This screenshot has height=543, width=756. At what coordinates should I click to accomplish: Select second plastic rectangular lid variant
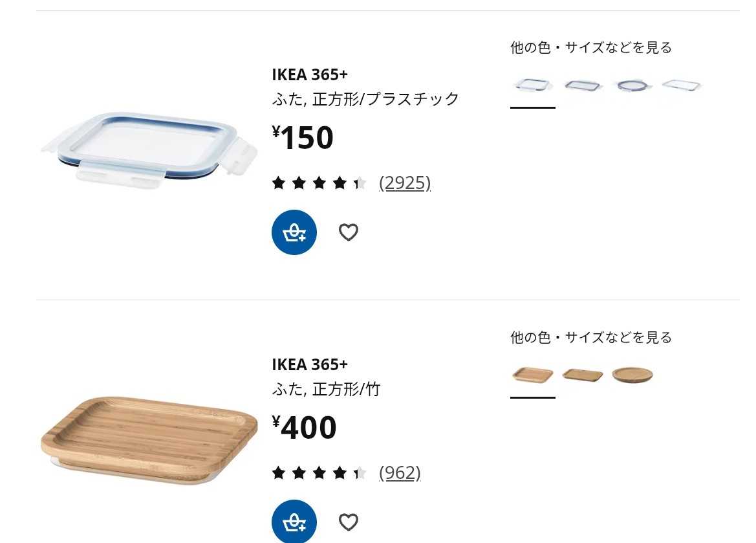pyautogui.click(x=583, y=86)
